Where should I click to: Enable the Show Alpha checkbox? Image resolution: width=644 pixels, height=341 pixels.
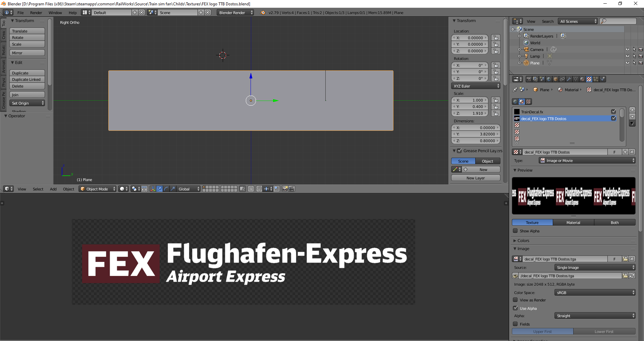516,231
